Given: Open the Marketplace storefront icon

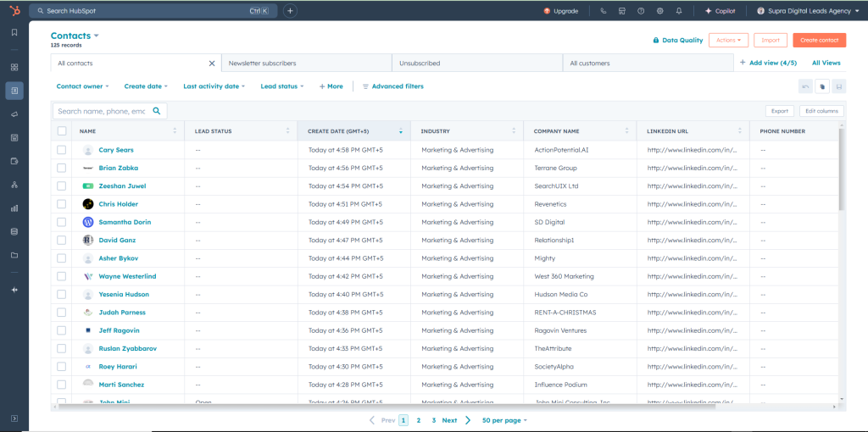Looking at the screenshot, I should (621, 11).
